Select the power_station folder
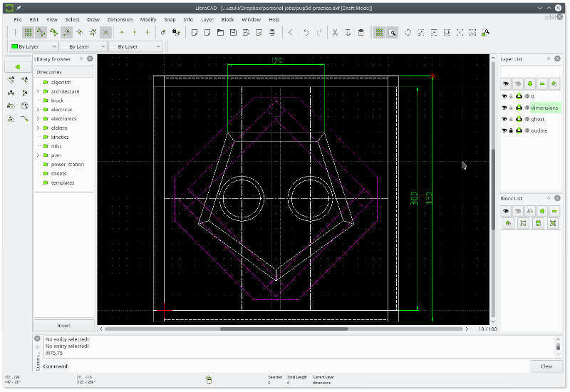570x392 pixels. [67, 165]
